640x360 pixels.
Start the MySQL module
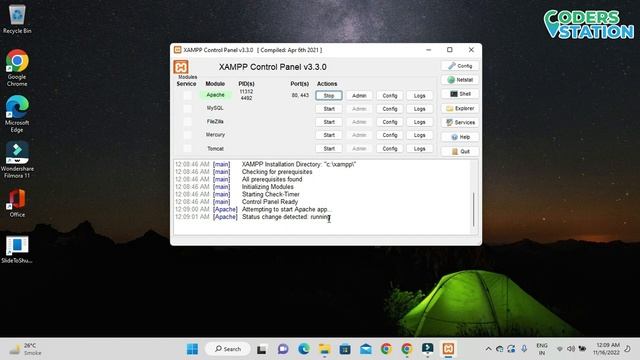pos(329,109)
